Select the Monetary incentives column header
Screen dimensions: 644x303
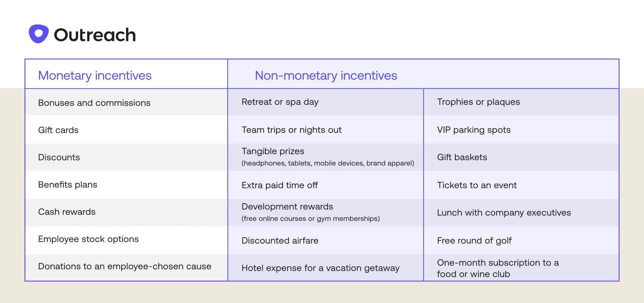(95, 75)
